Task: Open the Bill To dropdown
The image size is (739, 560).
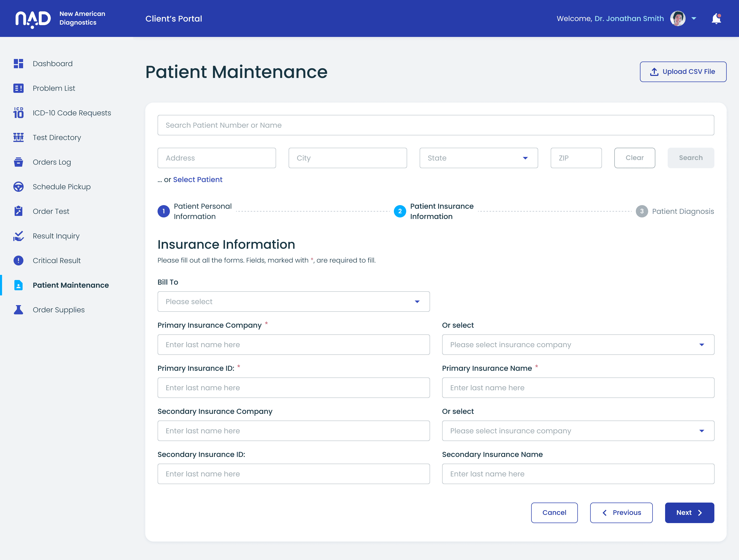Action: [x=294, y=302]
